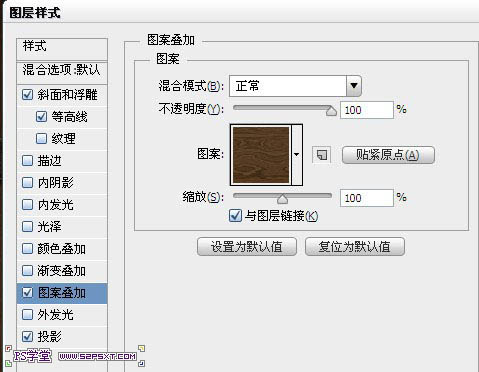479x372 pixels.
Task: Tick the 内阴影 checkbox
Action: click(27, 183)
